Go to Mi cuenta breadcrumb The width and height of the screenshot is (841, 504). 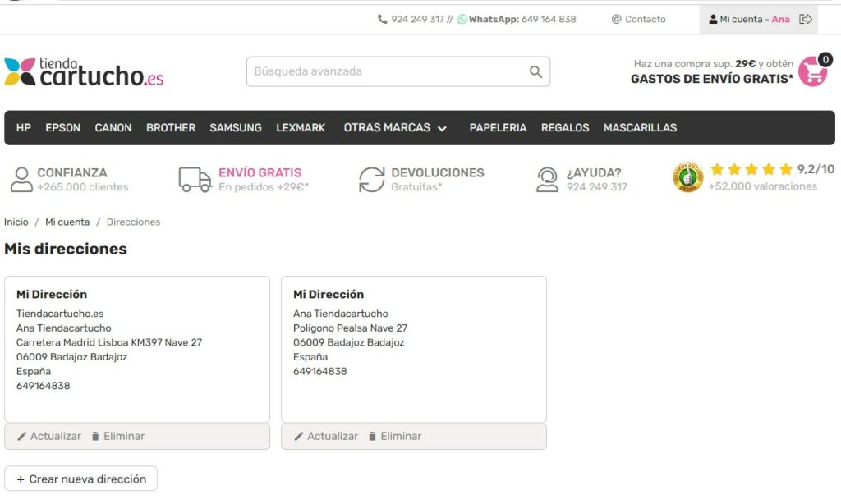[x=67, y=222]
